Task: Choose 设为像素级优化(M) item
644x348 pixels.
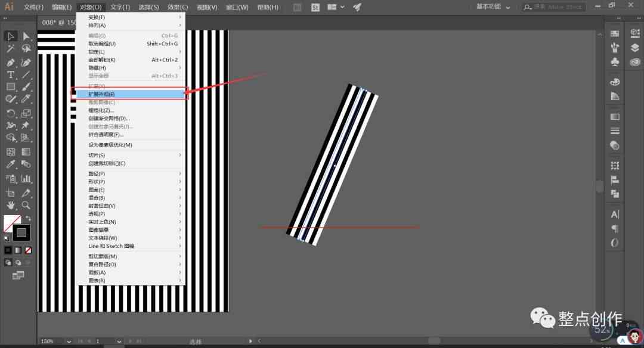Action: point(131,144)
